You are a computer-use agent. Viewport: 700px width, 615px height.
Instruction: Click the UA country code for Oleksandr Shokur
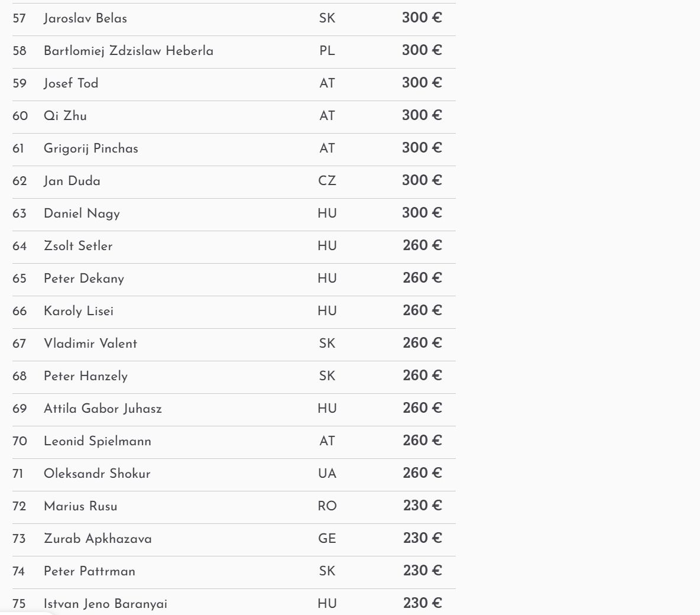tap(327, 474)
